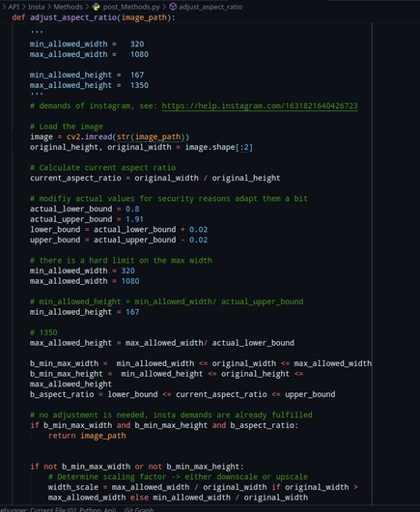Expand adjust_aspect_ratio breadcrumb symbol list
The height and width of the screenshot is (512, 420).
click(210, 7)
